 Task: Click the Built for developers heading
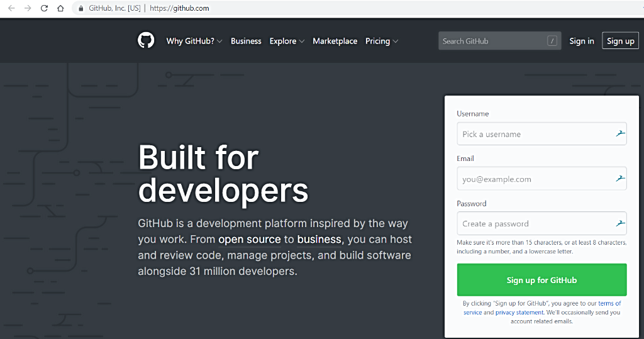pyautogui.click(x=223, y=174)
